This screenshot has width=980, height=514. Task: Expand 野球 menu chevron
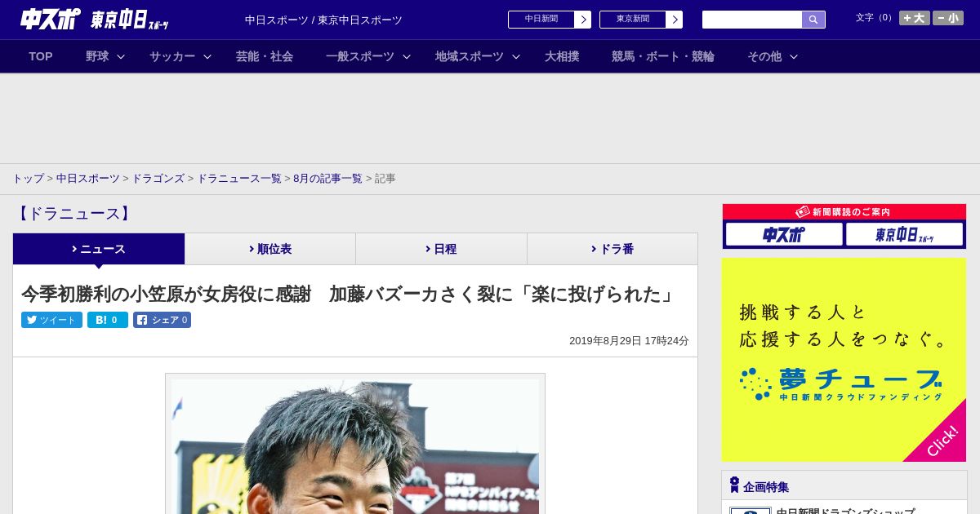point(121,56)
